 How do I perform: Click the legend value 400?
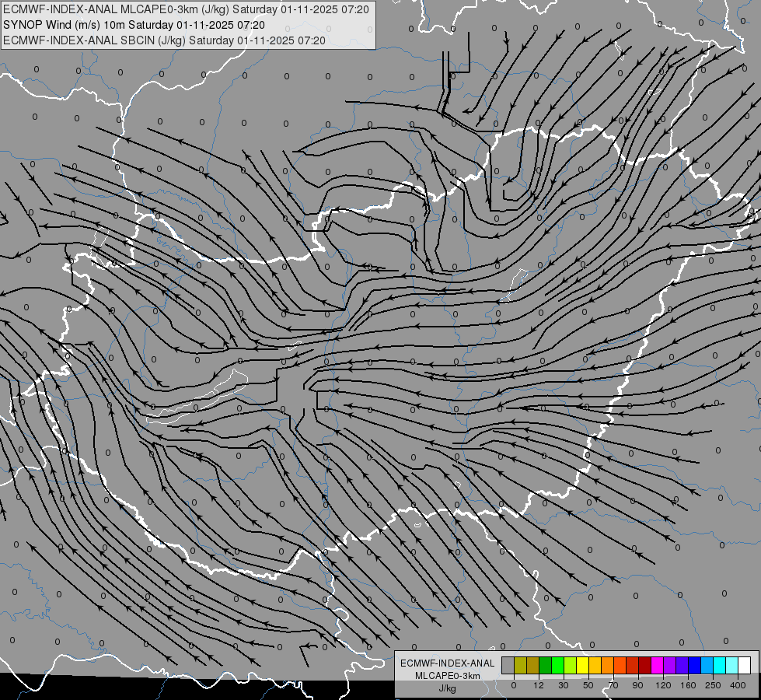(738, 685)
